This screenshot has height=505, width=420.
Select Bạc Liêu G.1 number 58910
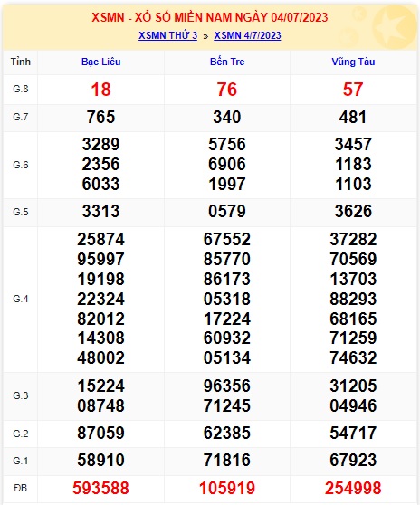(x=100, y=460)
